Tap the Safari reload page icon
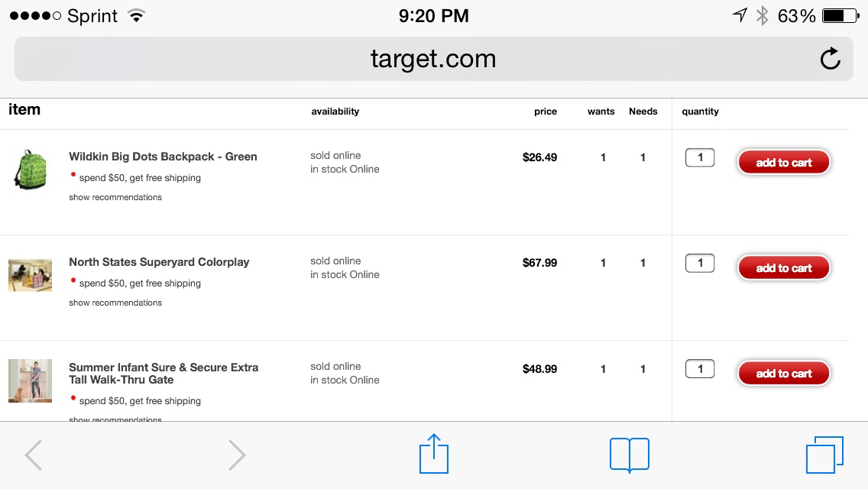This screenshot has height=489, width=868. coord(831,59)
